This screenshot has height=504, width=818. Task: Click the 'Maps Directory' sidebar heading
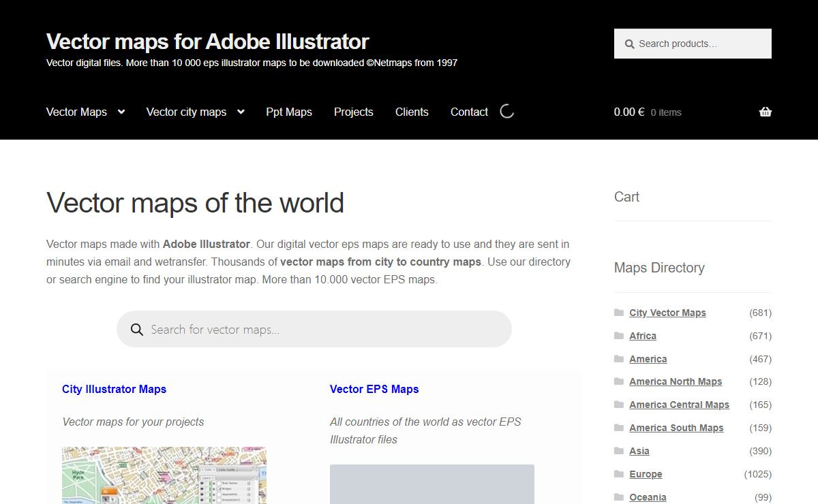659,268
